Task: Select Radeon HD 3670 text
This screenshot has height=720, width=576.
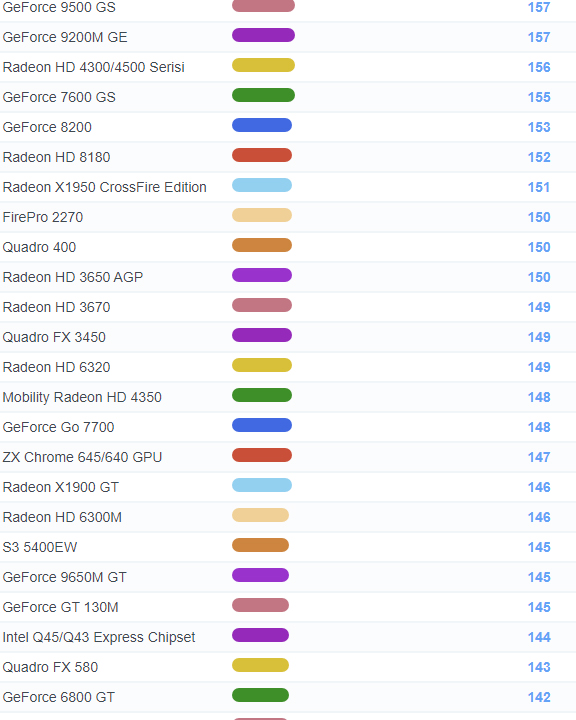Action: [x=56, y=307]
